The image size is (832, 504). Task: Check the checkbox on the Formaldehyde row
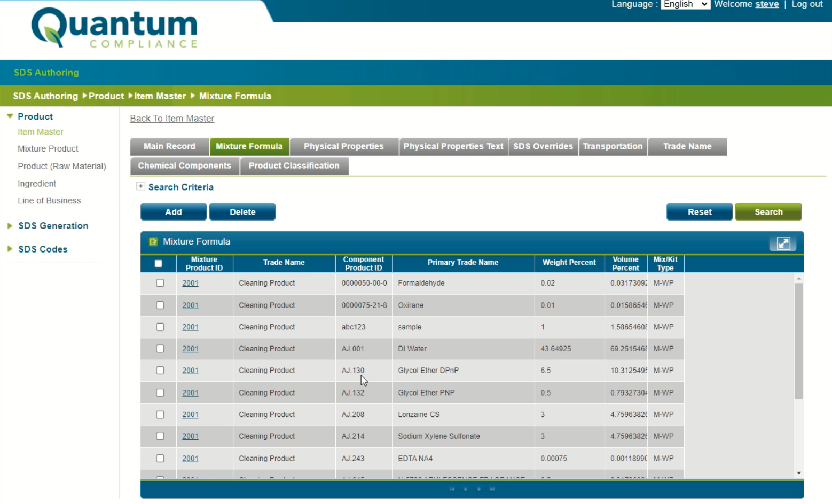point(160,283)
